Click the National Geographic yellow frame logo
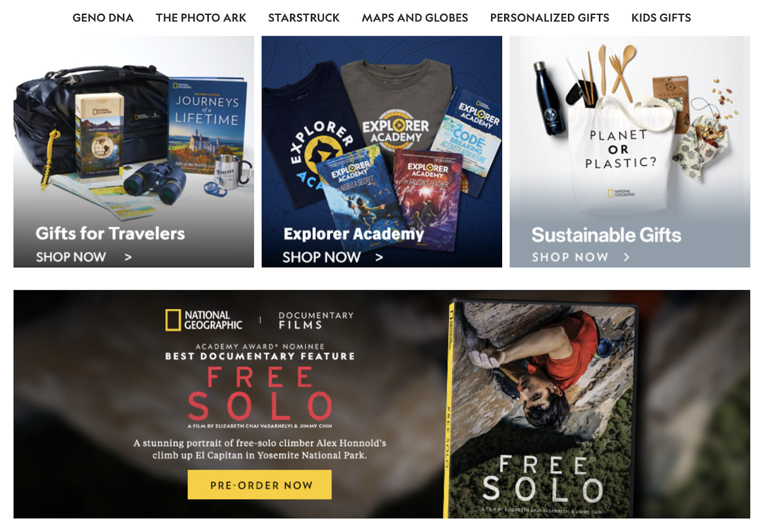The width and height of the screenshot is (763, 532). click(x=173, y=320)
